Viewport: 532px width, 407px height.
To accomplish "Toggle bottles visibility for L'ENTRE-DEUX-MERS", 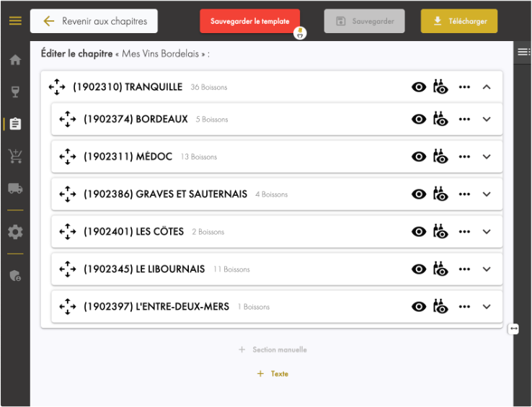I will pyautogui.click(x=440, y=306).
